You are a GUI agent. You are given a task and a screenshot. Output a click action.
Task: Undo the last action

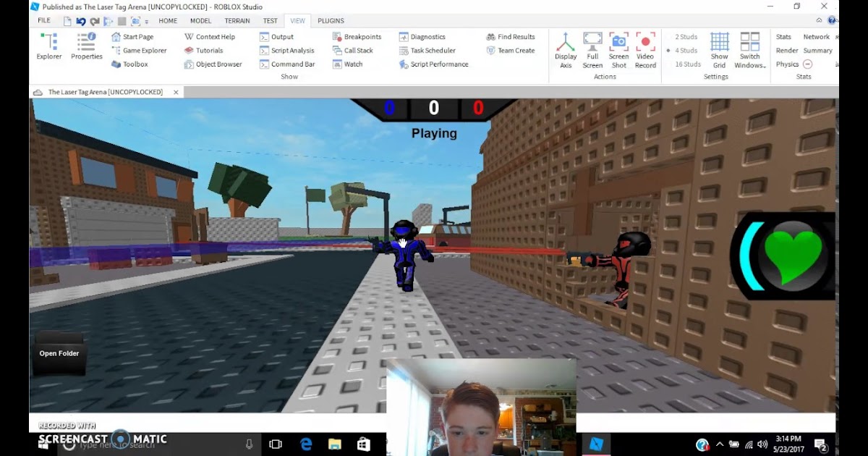click(x=80, y=22)
